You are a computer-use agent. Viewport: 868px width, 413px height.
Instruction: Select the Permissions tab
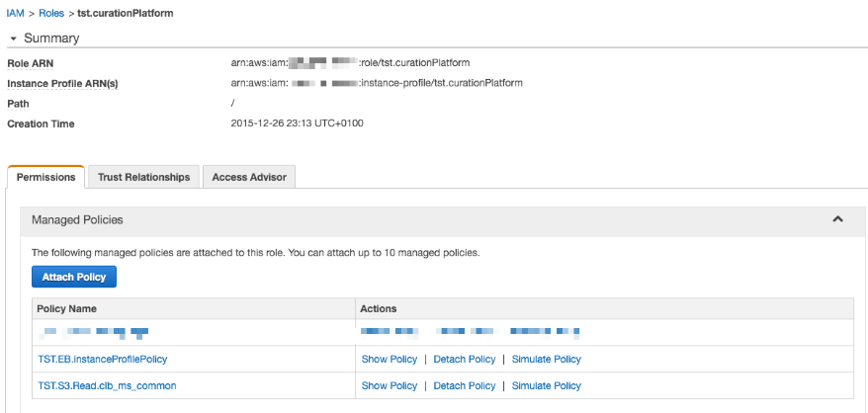45,177
